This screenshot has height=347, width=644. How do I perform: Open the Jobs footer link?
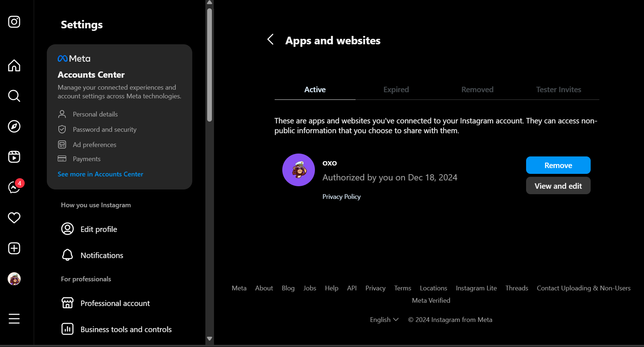click(310, 288)
